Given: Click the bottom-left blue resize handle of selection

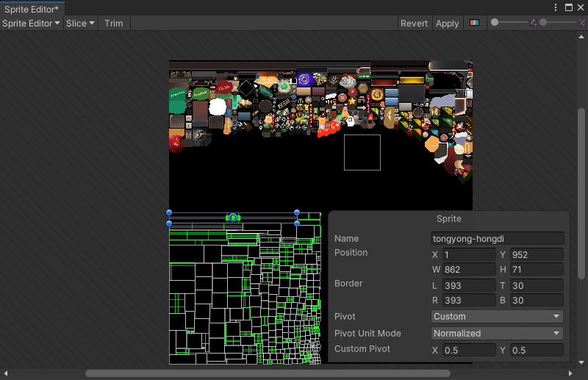Looking at the screenshot, I should [169, 223].
